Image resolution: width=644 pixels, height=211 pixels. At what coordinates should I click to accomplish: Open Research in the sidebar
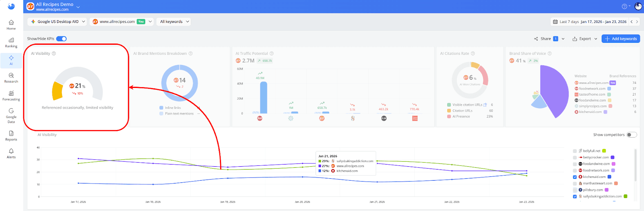[x=11, y=78]
